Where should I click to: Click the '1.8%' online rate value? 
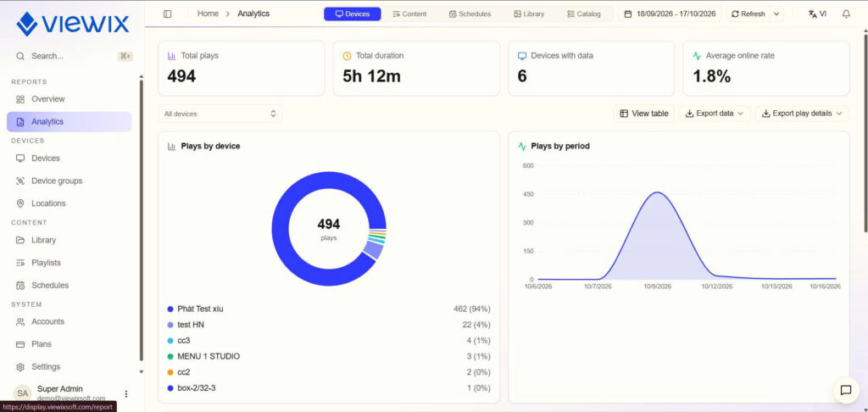[x=712, y=76]
